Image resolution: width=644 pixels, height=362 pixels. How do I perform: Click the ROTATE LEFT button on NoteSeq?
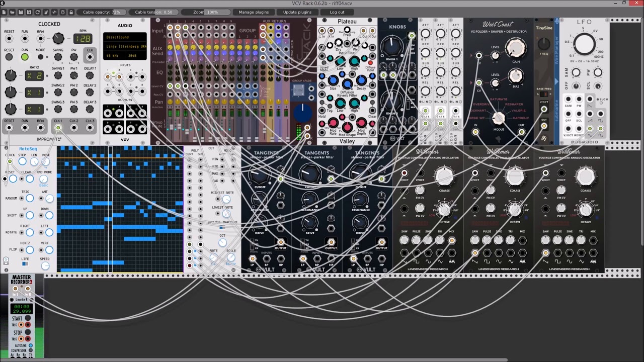pos(49,232)
